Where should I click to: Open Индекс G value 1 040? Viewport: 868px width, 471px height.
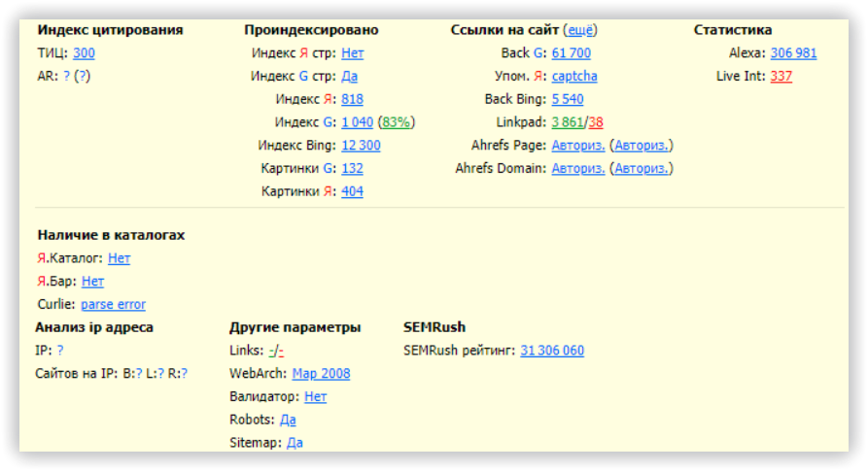357,122
